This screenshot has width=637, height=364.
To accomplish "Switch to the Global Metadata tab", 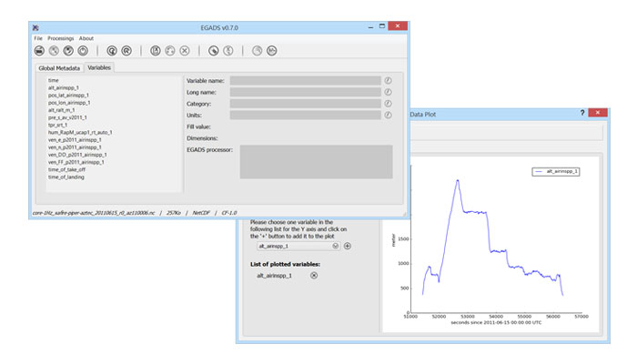I will tap(58, 67).
